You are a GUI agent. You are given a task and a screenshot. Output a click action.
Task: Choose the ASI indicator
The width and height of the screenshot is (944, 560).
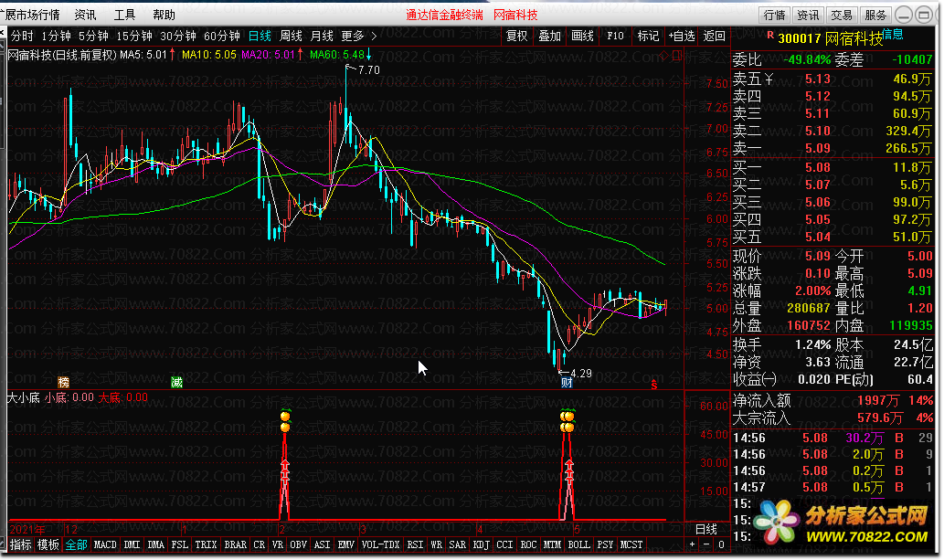coord(322,545)
